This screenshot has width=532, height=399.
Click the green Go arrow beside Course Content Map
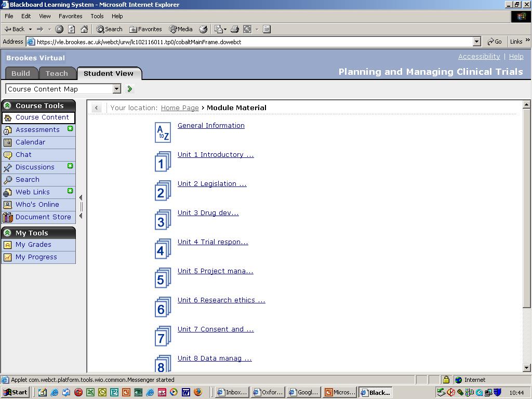129,89
